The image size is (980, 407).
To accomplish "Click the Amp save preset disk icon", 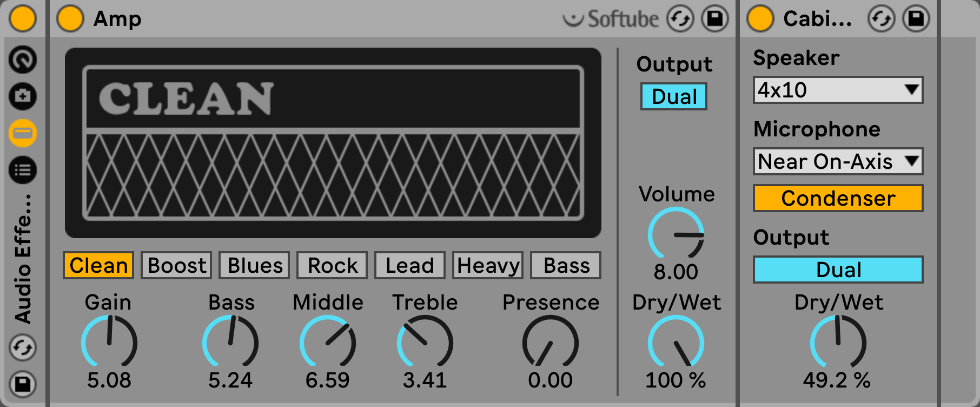I will 715,19.
